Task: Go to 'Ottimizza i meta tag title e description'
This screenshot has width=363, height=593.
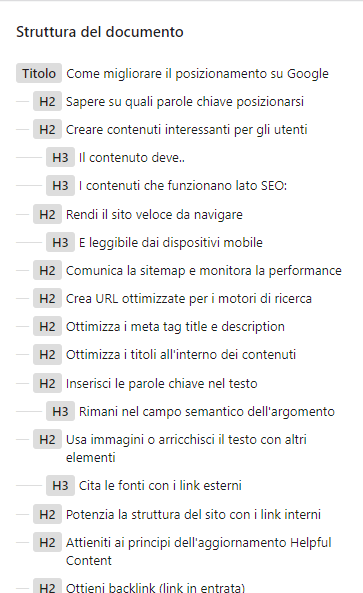Action: click(x=175, y=326)
